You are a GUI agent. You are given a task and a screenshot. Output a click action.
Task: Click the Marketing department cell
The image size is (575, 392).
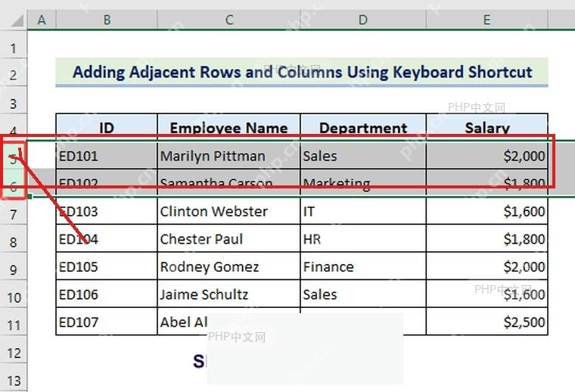[363, 182]
